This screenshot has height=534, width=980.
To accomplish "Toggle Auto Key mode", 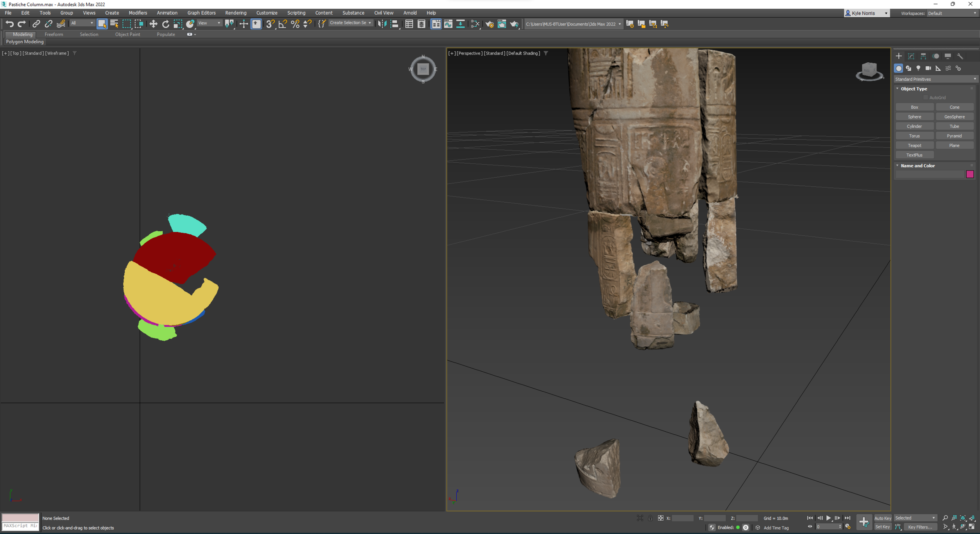I will pyautogui.click(x=882, y=518).
